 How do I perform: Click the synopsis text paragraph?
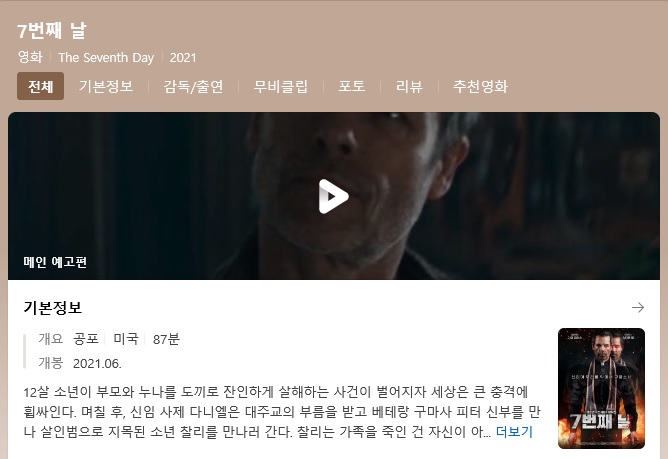coord(282,412)
